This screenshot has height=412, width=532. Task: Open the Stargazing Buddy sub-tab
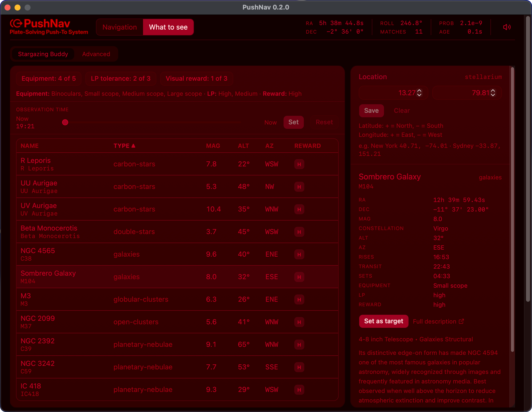click(43, 54)
